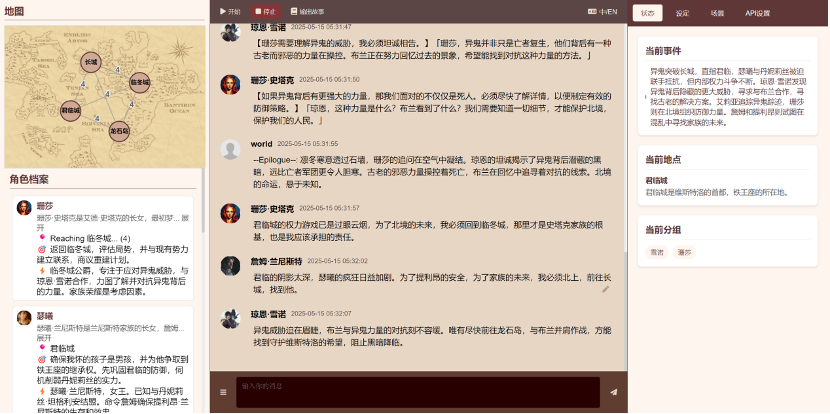
Task: Click the pencil edit icon on 詹姆's message
Action: [606, 289]
